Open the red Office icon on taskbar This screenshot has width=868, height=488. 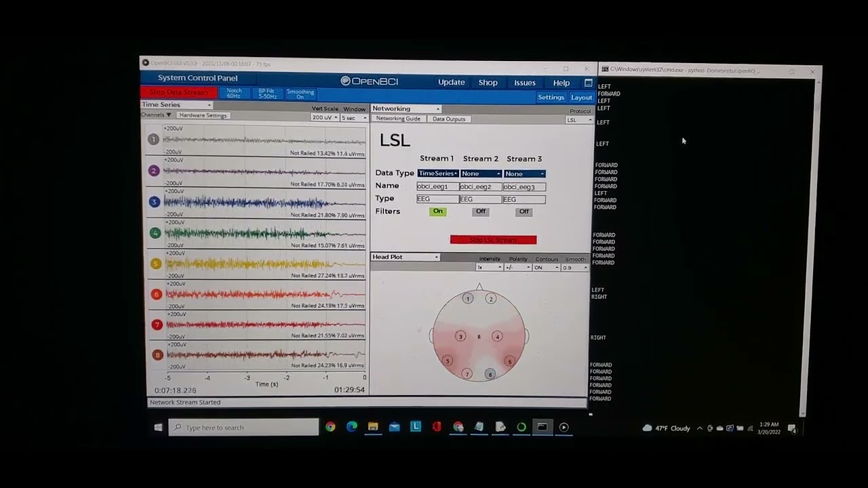click(x=437, y=427)
